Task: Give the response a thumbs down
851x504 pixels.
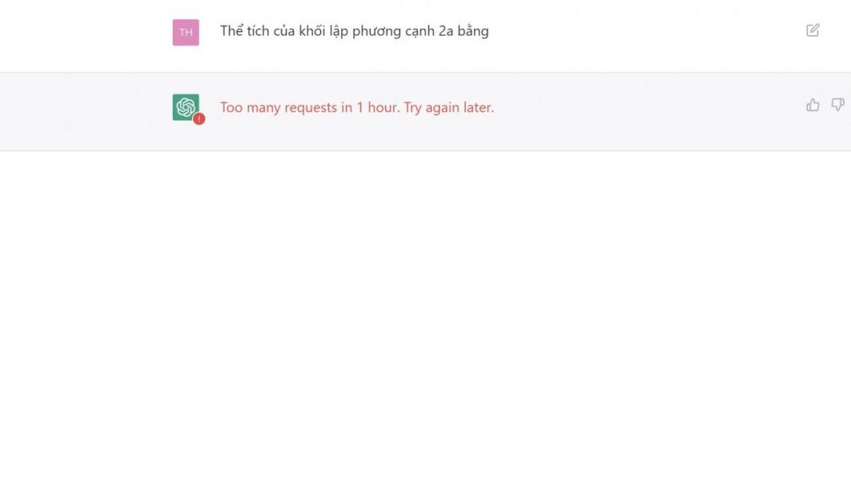Action: (x=838, y=104)
